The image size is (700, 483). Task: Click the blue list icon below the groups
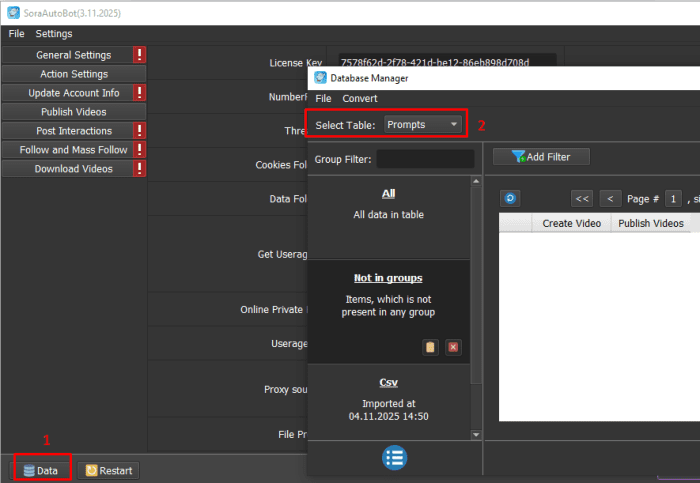pyautogui.click(x=395, y=458)
